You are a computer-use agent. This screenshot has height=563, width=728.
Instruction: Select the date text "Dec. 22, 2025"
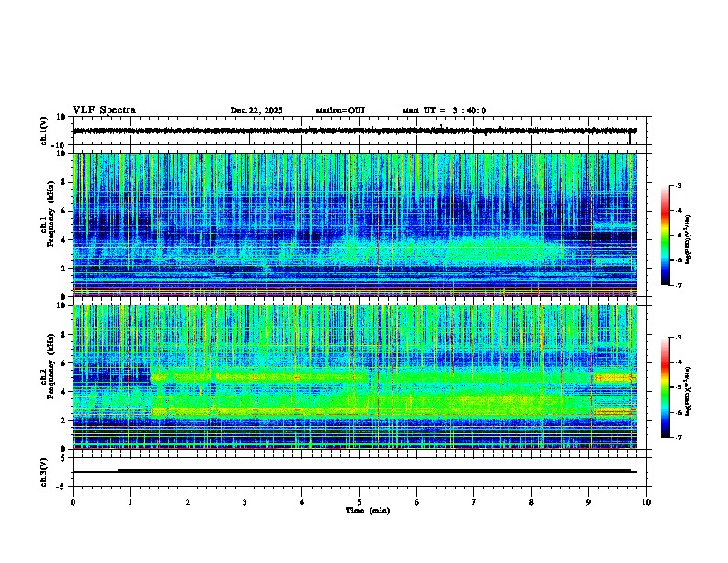[x=256, y=110]
